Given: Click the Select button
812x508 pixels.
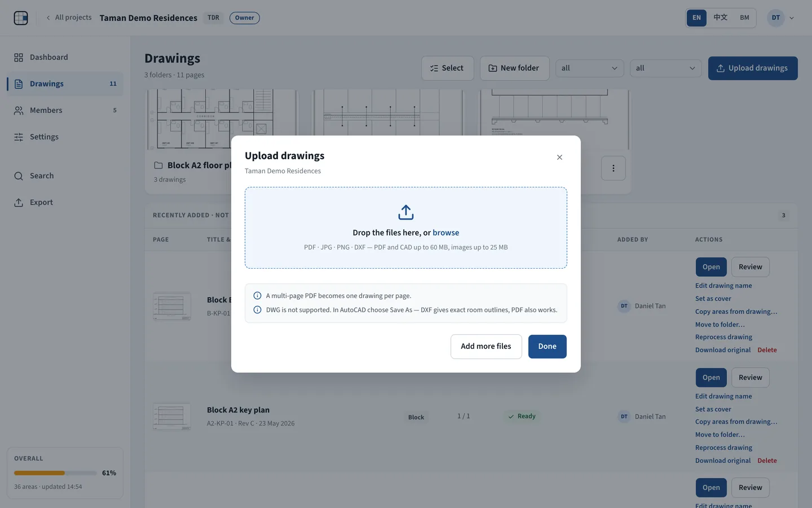Looking at the screenshot, I should pos(447,68).
